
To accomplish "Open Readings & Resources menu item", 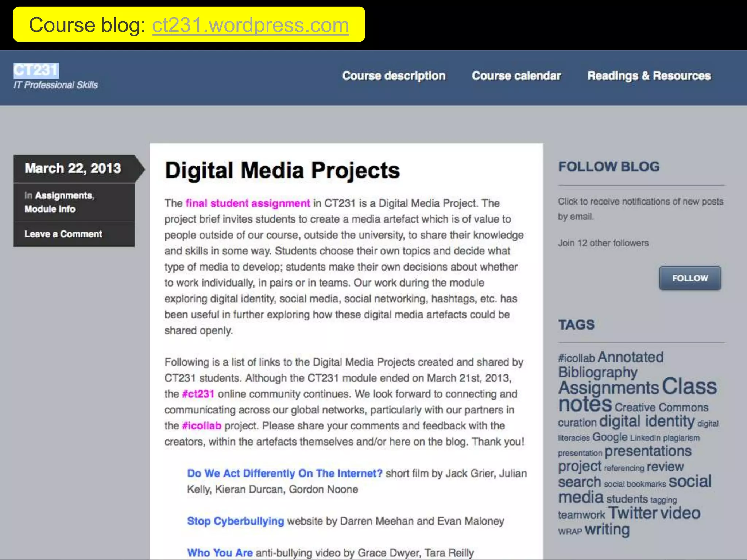I will (x=649, y=76).
